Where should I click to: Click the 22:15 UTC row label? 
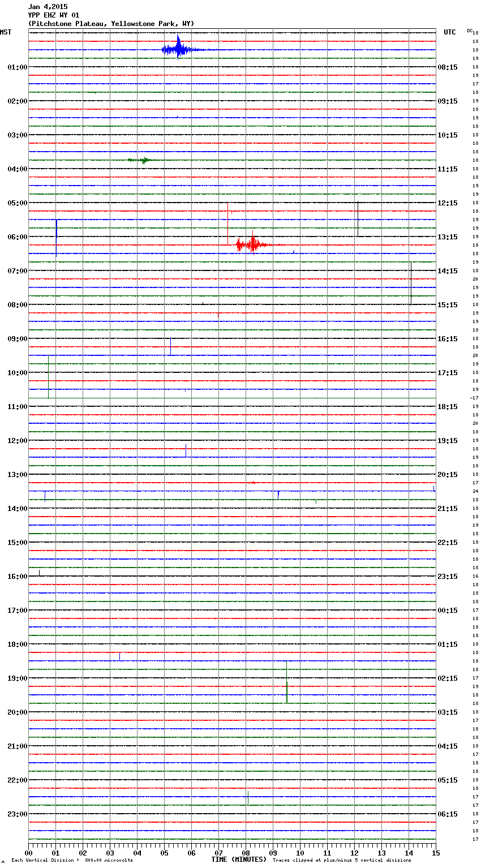coord(448,543)
